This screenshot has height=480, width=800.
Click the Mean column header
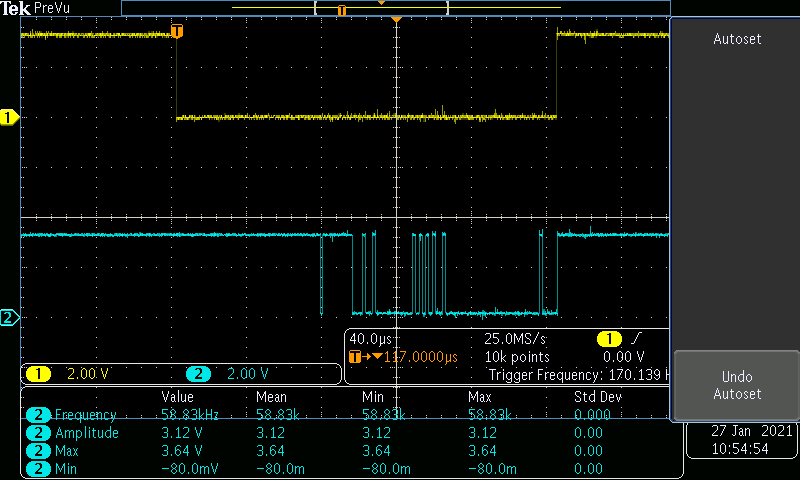(271, 397)
